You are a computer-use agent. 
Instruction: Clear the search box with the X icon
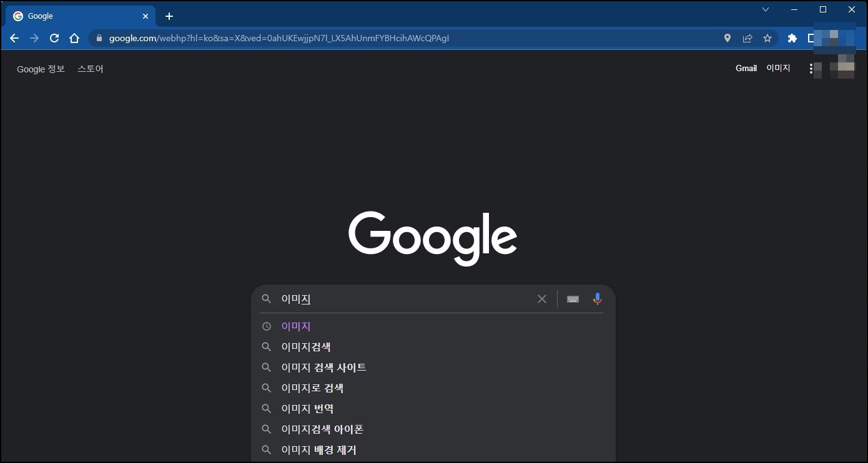click(x=542, y=299)
